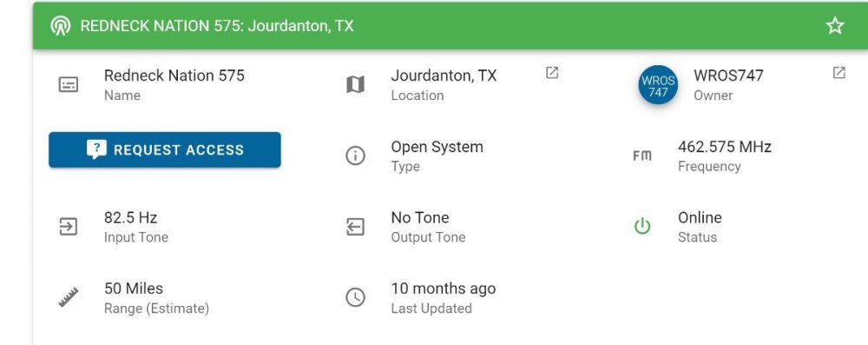The height and width of the screenshot is (345, 868).
Task: Select the No Tone output value
Action: click(420, 217)
